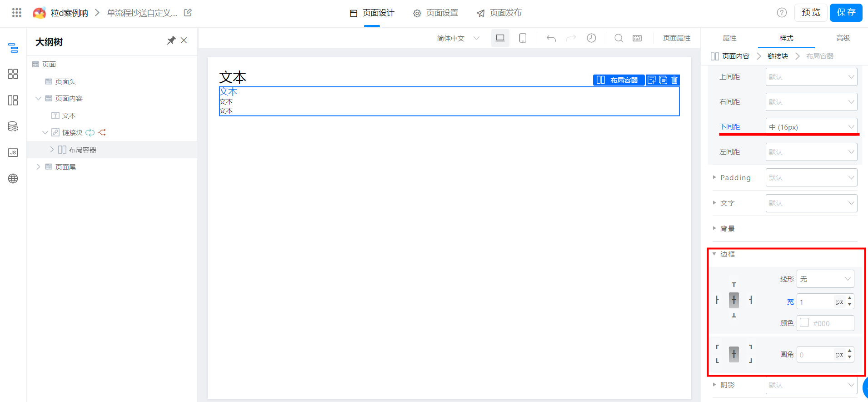Select all border sides center button
Image resolution: width=868 pixels, height=402 pixels.
pos(734,300)
